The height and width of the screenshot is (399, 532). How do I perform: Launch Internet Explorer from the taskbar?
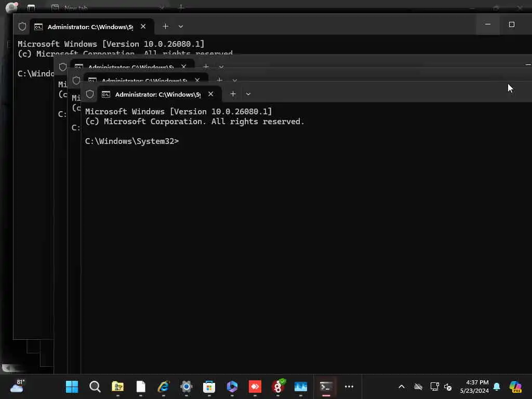click(164, 387)
